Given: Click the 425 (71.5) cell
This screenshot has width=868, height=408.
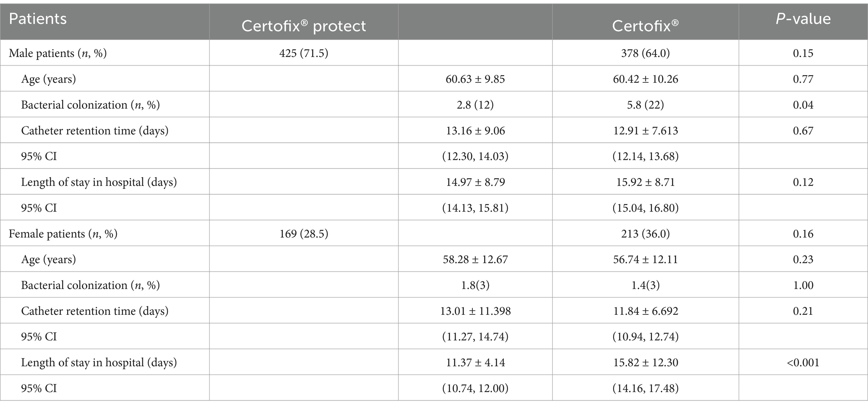Looking at the screenshot, I should coord(304,53).
